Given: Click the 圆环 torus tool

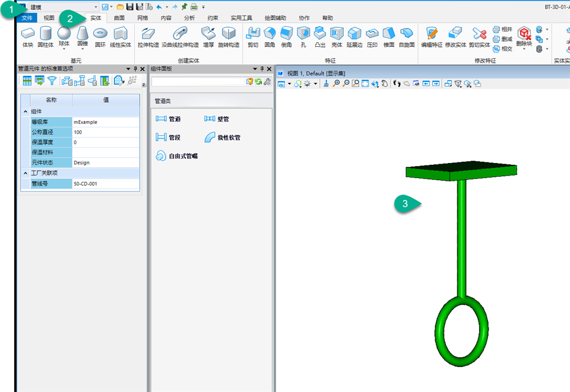Looking at the screenshot, I should [x=100, y=36].
